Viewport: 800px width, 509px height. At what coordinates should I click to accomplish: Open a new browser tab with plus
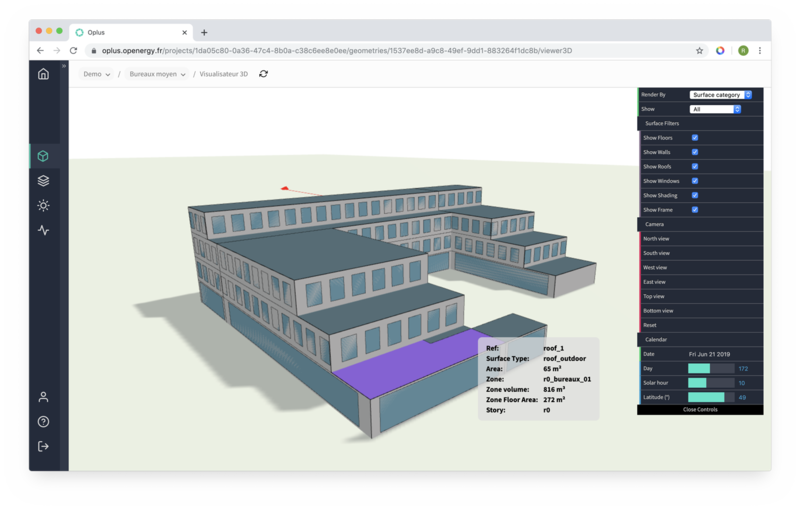tap(204, 33)
